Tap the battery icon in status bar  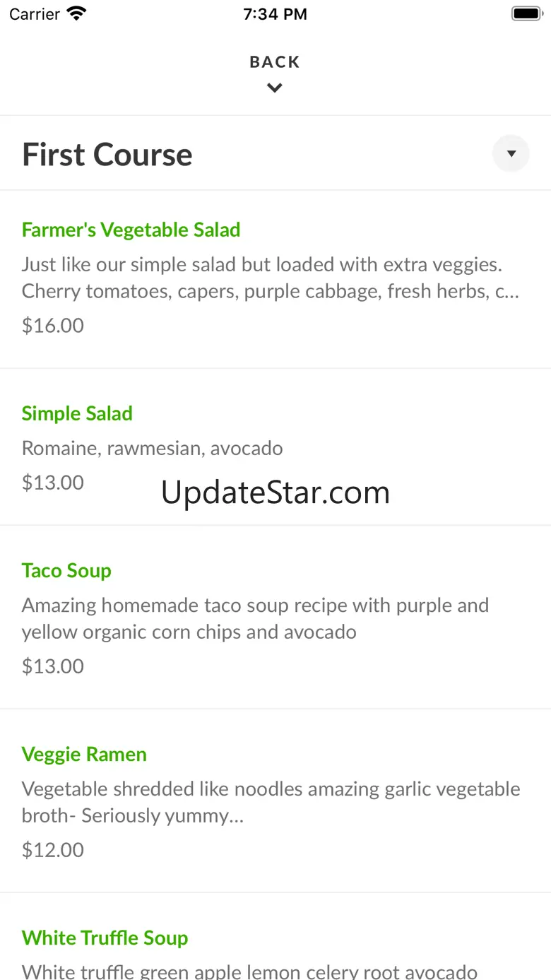pos(526,14)
